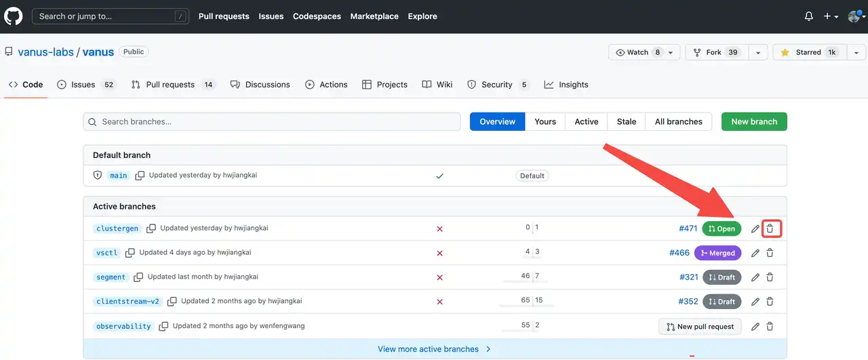868x360 pixels.
Task: Focus the Search or jump to field
Action: [x=111, y=16]
